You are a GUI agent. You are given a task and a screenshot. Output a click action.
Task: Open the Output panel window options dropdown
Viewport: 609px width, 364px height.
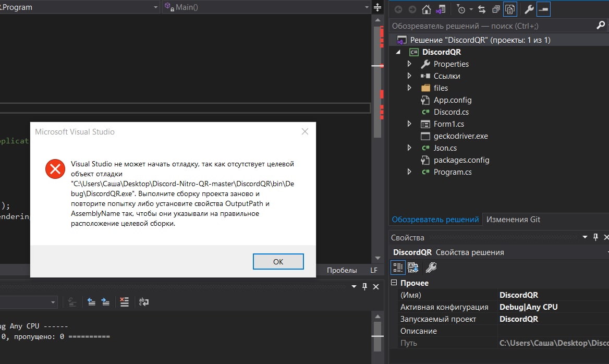354,287
